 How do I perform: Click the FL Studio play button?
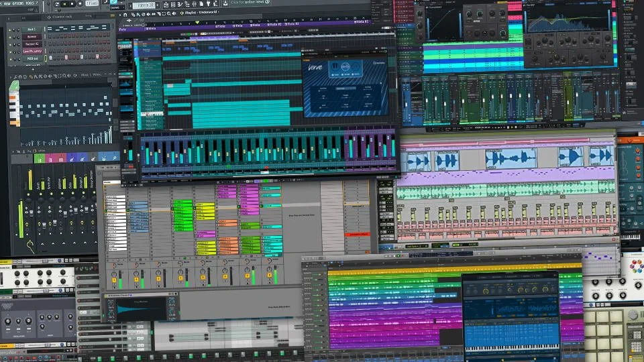(x=65, y=4)
